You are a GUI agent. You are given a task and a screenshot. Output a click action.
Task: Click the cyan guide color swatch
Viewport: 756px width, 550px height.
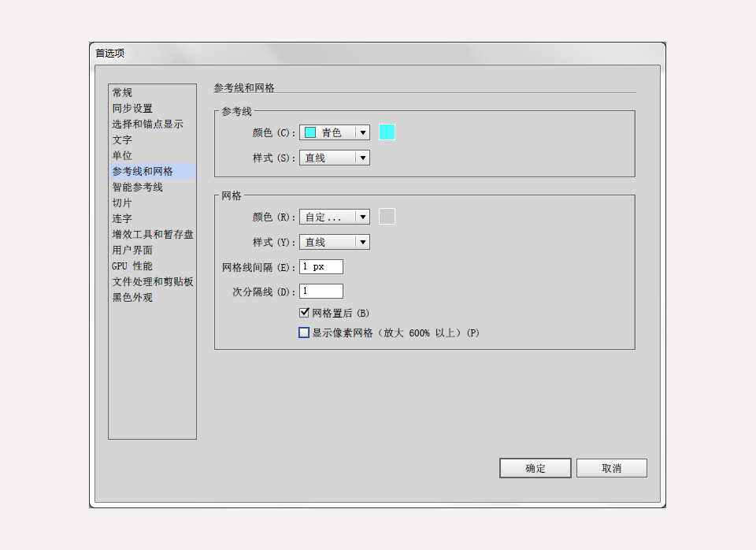pyautogui.click(x=387, y=132)
